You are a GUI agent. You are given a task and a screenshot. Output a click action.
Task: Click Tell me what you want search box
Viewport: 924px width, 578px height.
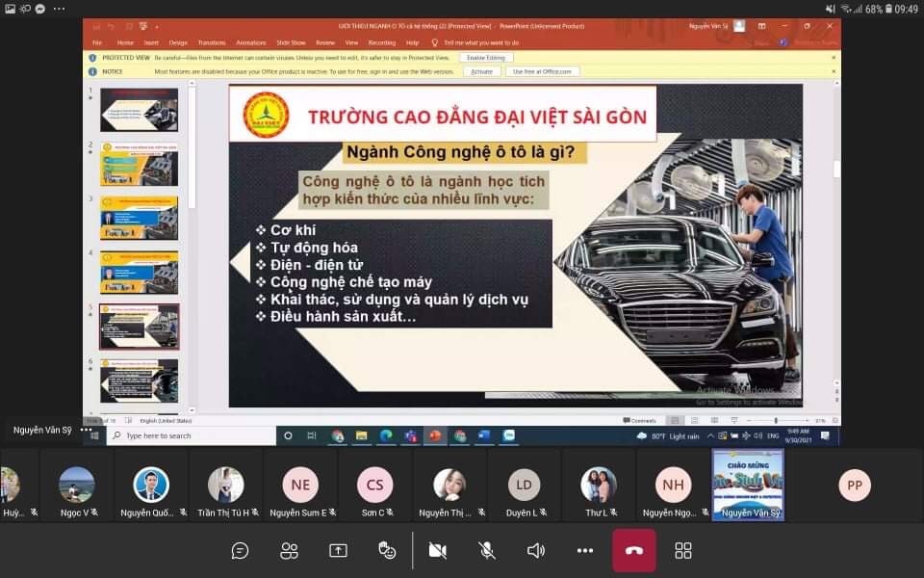[476, 42]
